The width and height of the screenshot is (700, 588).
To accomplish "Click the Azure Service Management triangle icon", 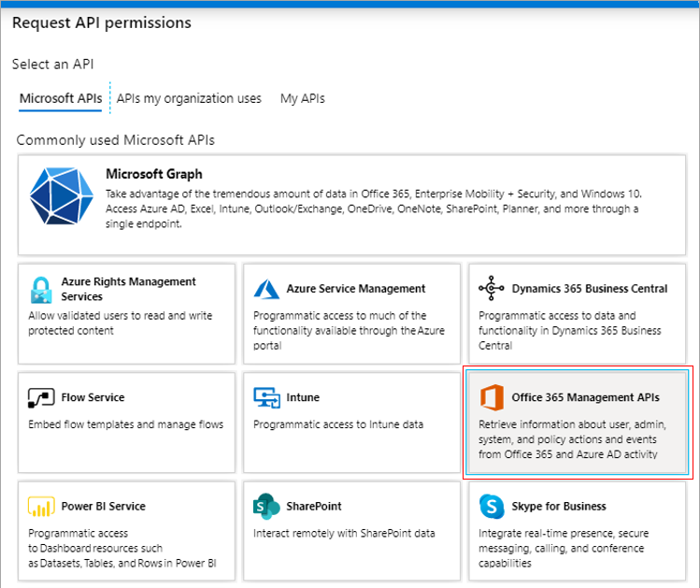I will pyautogui.click(x=266, y=289).
